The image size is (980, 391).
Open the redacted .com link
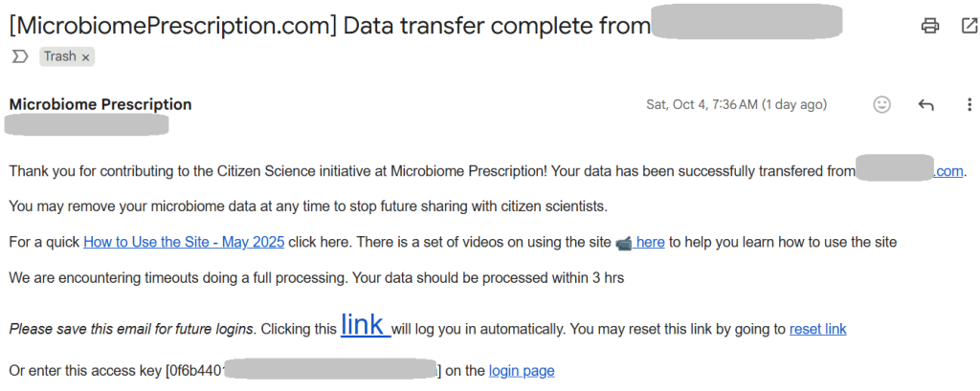[x=947, y=172]
